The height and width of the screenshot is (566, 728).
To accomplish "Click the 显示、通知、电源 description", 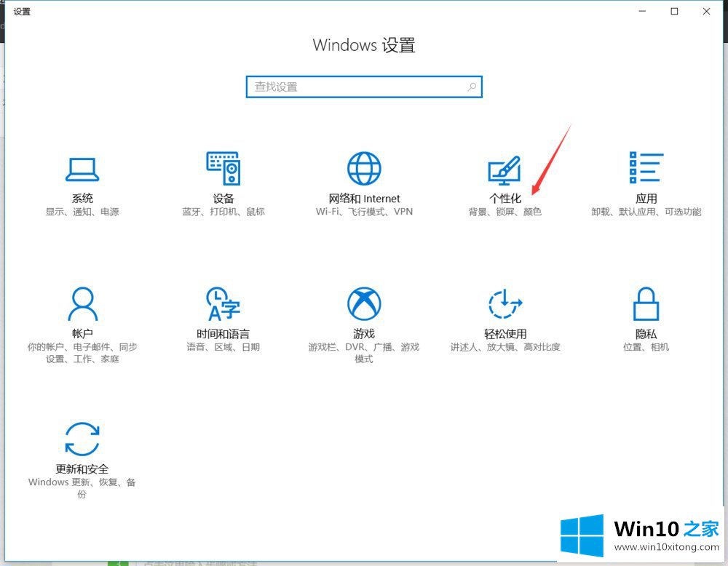I will [x=82, y=212].
